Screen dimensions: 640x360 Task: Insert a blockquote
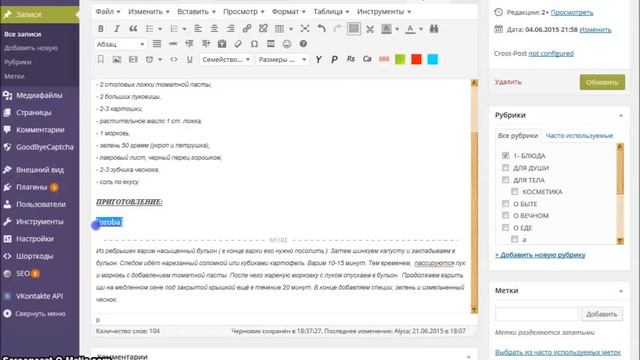coord(133,29)
